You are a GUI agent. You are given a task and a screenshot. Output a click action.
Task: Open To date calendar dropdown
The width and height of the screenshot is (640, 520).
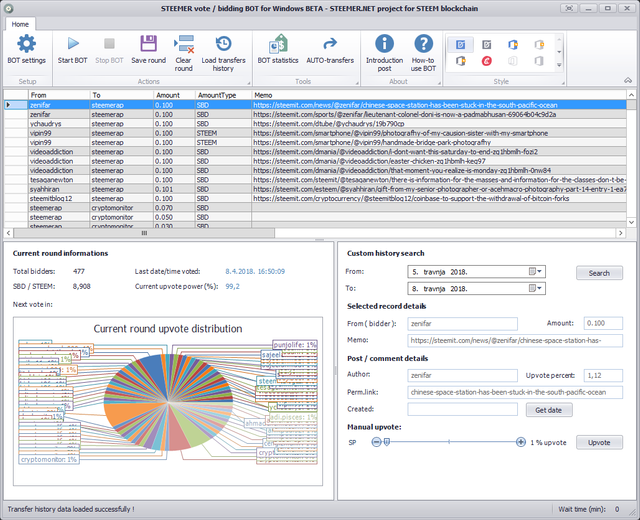(535, 289)
